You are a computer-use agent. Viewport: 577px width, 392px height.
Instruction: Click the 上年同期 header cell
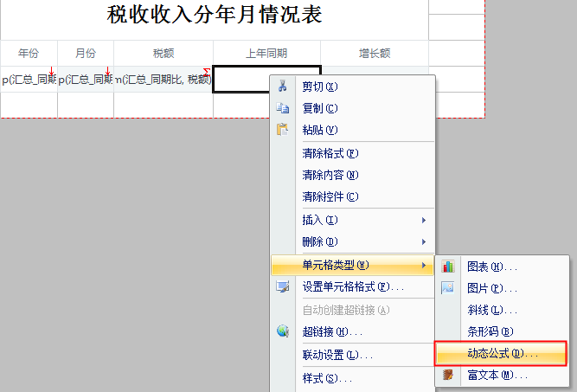tap(266, 54)
